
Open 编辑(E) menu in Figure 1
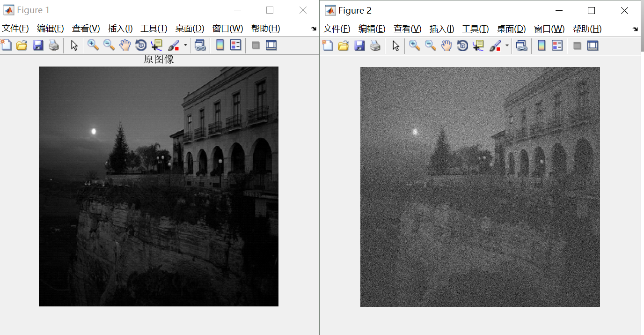click(x=50, y=29)
